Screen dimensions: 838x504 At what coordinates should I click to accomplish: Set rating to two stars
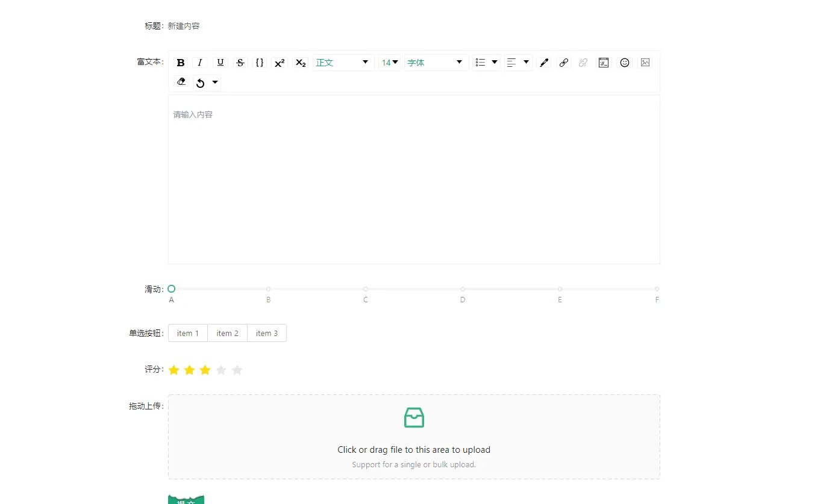(x=189, y=370)
